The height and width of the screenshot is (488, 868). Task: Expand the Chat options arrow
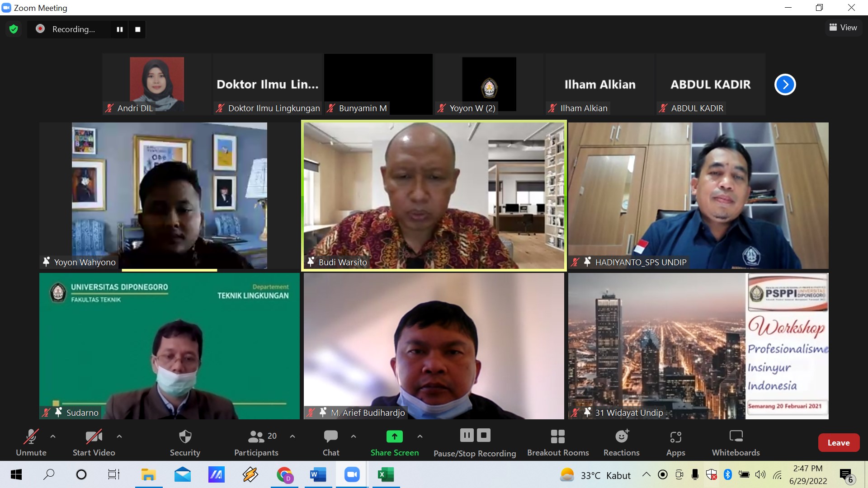click(x=354, y=436)
